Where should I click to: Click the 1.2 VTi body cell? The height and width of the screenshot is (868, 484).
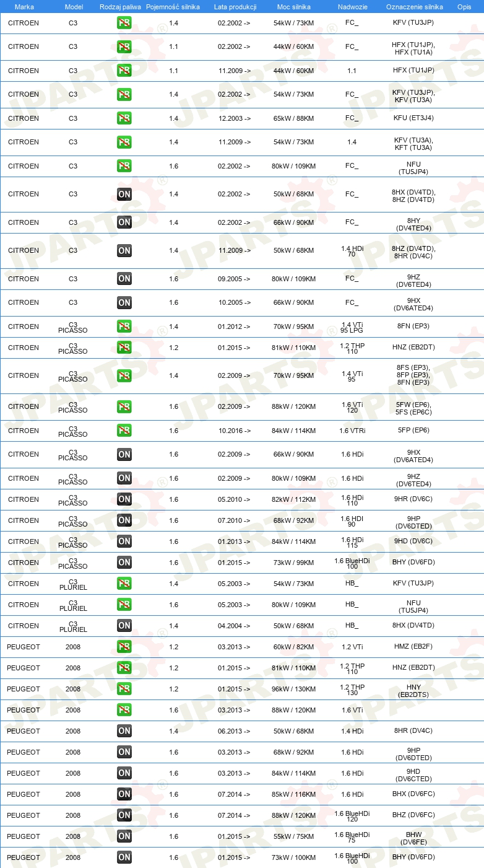click(x=352, y=647)
